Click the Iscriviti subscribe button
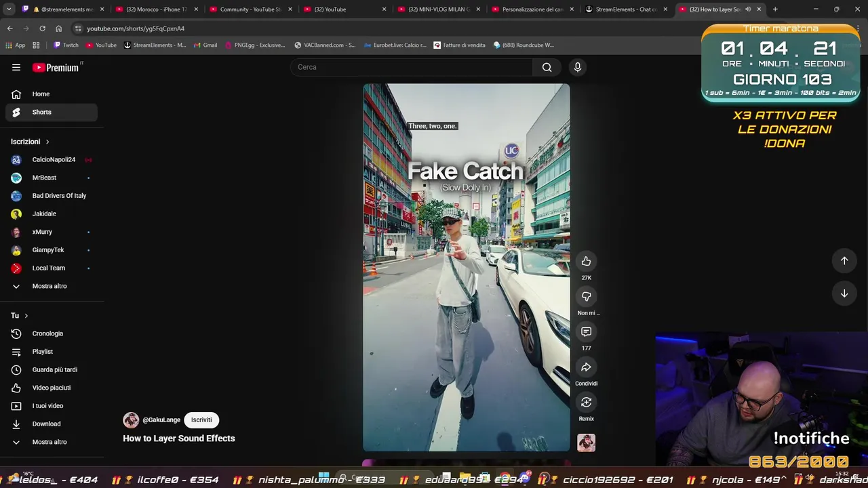This screenshot has height=488, width=868. pyautogui.click(x=201, y=420)
